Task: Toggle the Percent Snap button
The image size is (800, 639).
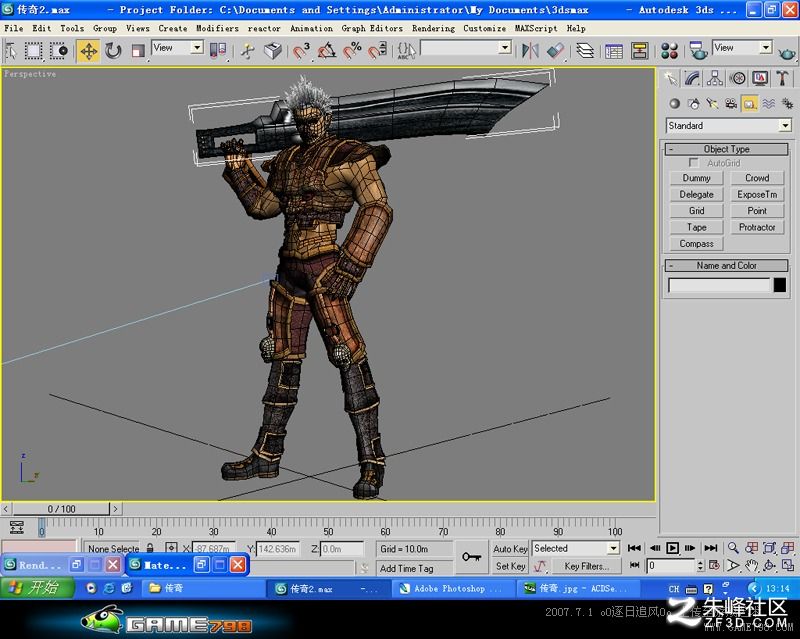Action: [352, 51]
